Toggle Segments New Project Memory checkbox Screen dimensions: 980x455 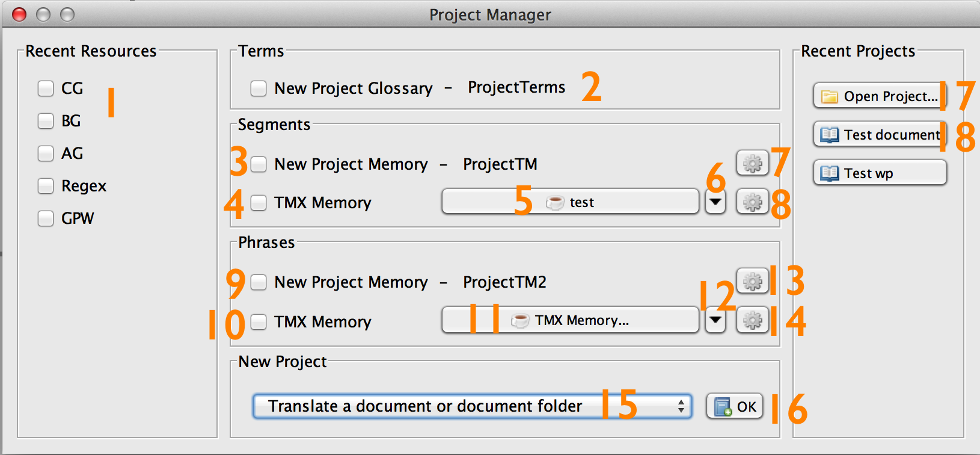click(x=259, y=164)
